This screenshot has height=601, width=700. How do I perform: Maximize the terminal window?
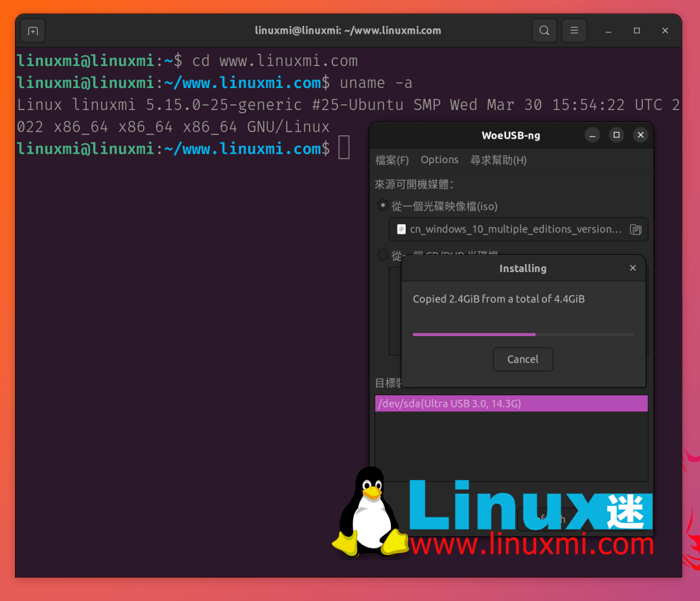click(x=636, y=31)
